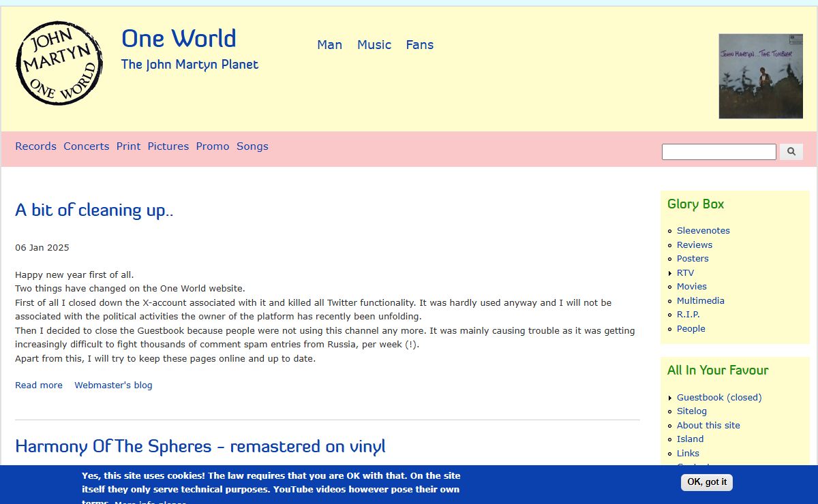Image resolution: width=818 pixels, height=504 pixels.
Task: Open the R.I.P. link
Action: (688, 315)
